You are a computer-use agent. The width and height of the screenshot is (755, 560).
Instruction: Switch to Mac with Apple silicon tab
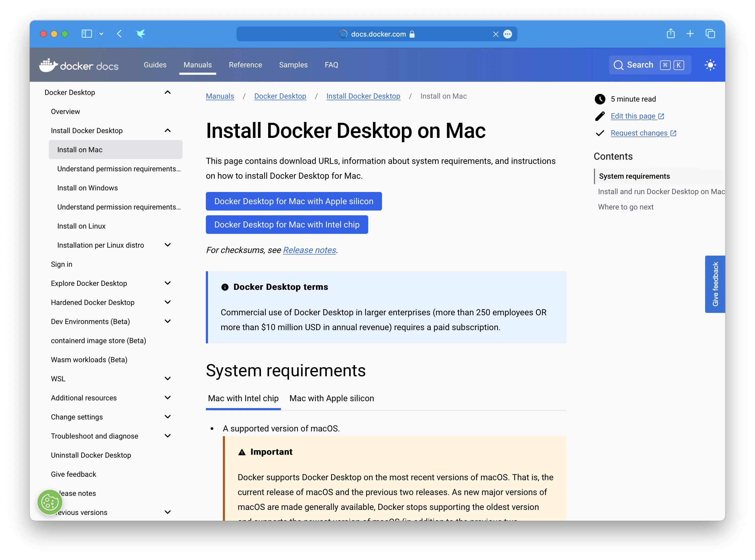pyautogui.click(x=331, y=398)
